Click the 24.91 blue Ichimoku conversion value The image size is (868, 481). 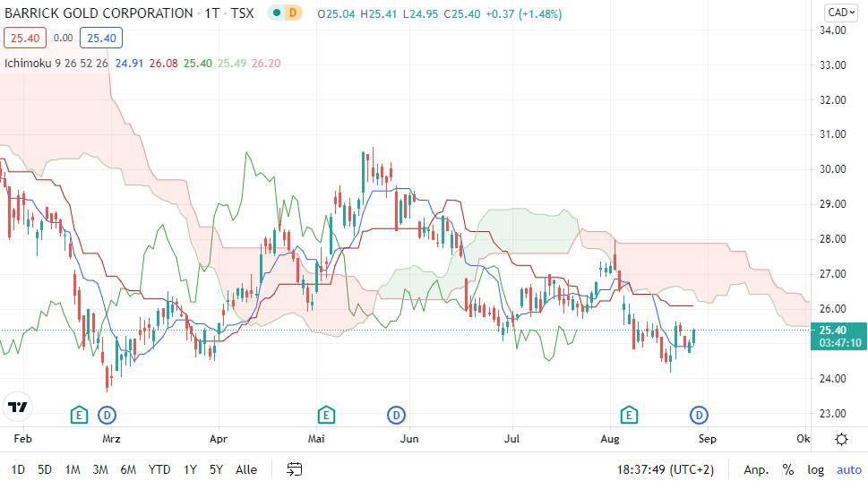[129, 63]
